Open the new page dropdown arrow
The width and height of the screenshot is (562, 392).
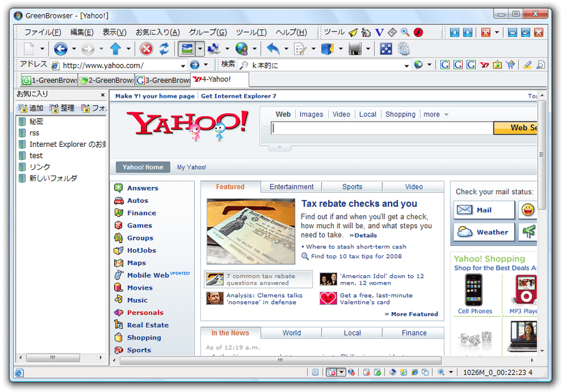pos(42,48)
